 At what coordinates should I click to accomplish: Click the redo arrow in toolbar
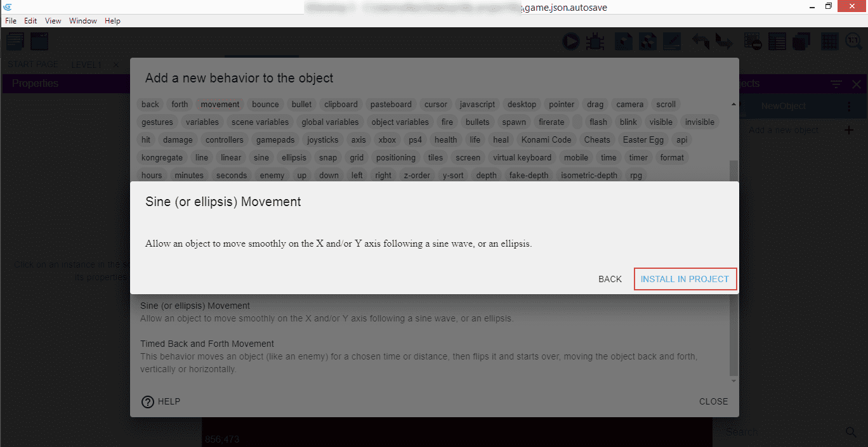(723, 42)
